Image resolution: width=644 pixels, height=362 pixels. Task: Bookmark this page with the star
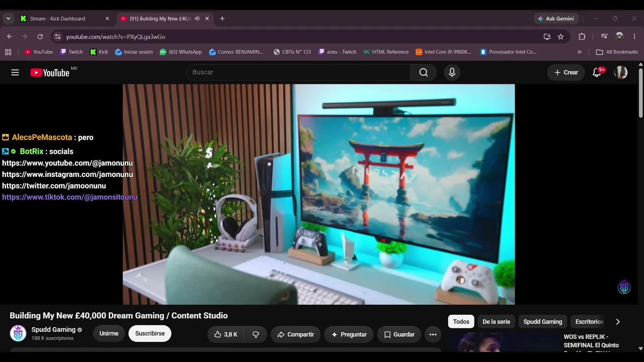tap(560, 36)
